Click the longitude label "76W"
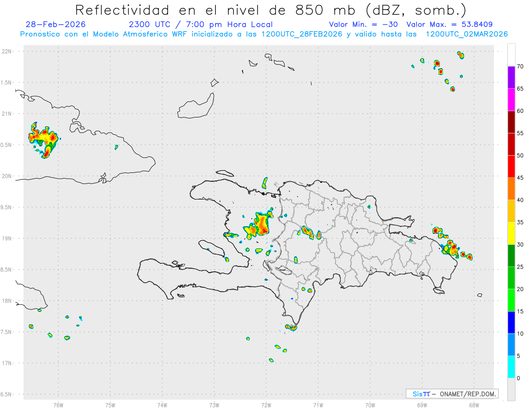This screenshot has width=532, height=411. pos(58,405)
